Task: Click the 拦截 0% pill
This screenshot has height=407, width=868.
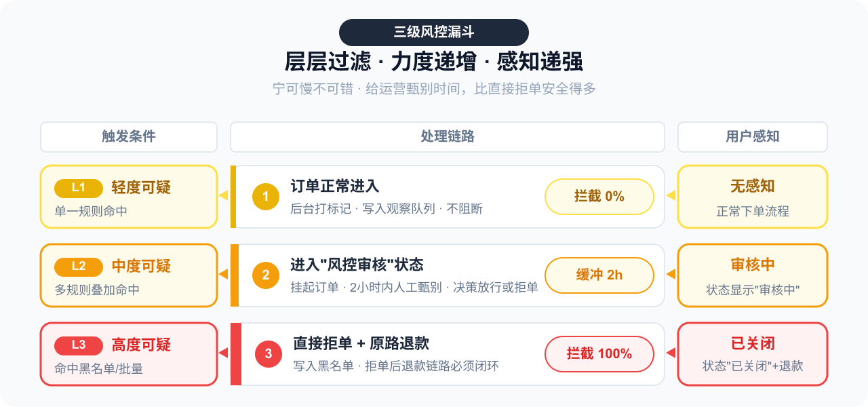Action: click(x=599, y=197)
